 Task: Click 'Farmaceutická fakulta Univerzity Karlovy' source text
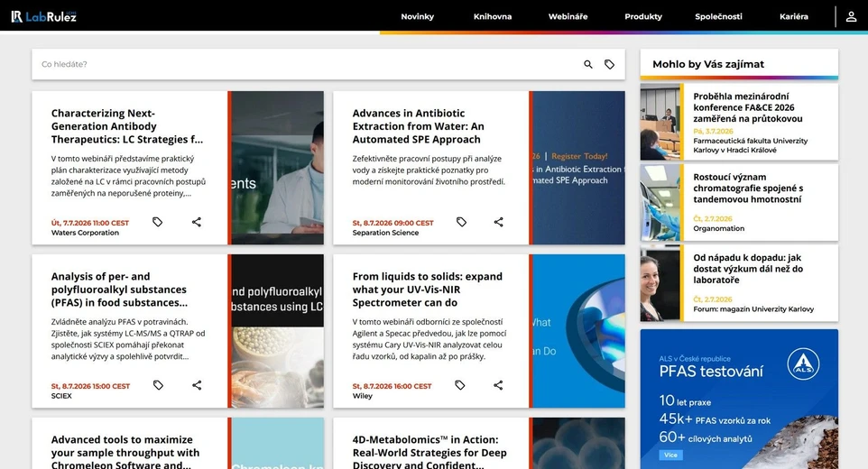750,145
